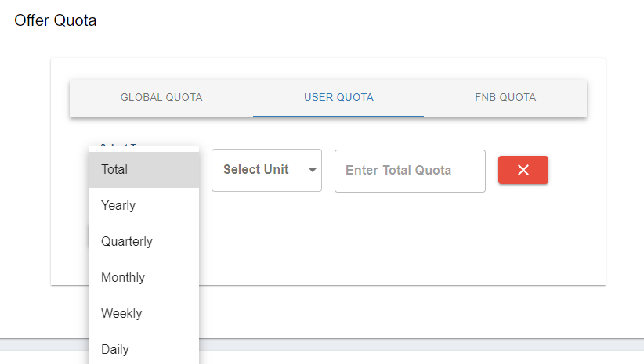Switch to the Global Quota tab
The height and width of the screenshot is (364, 644).
tap(161, 98)
